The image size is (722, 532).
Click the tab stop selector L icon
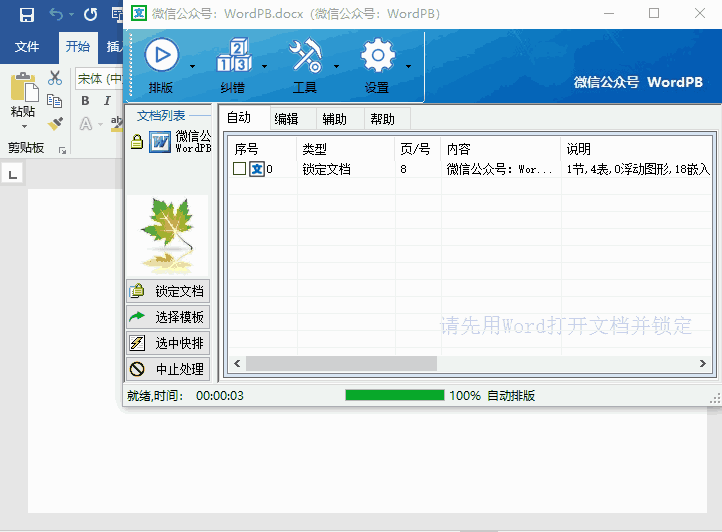point(12,174)
